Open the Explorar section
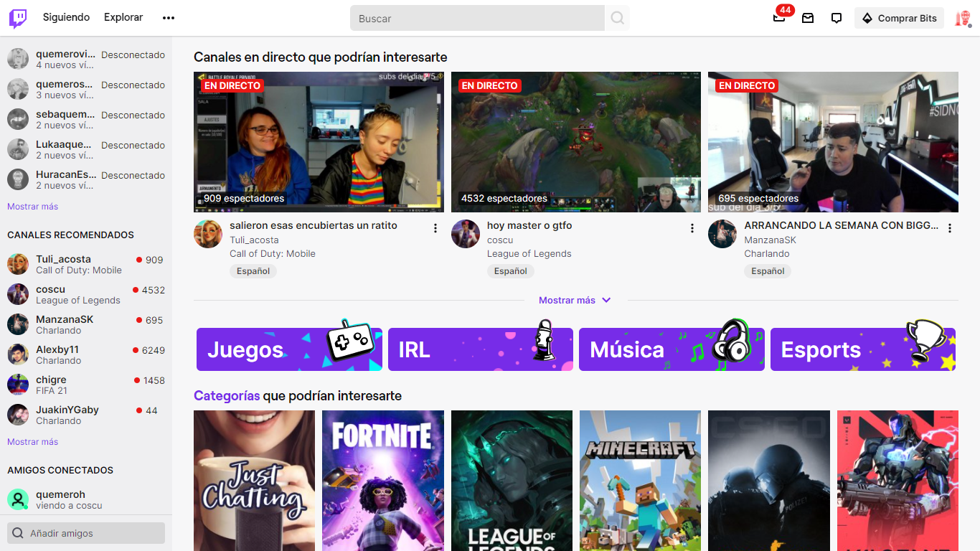This screenshot has height=551, width=980. [123, 17]
